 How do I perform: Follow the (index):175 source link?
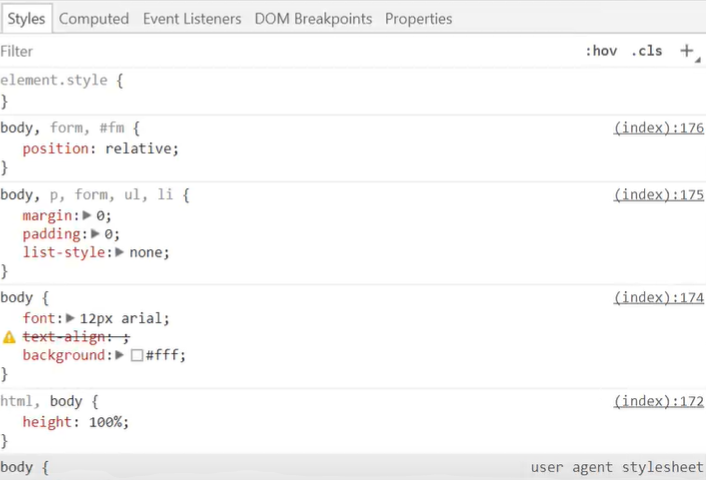(x=658, y=195)
